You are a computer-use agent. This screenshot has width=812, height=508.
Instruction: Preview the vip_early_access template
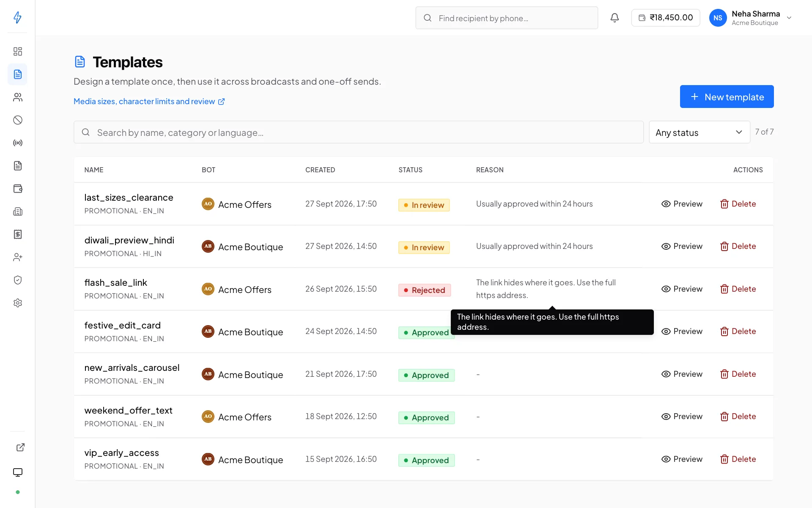pos(682,459)
